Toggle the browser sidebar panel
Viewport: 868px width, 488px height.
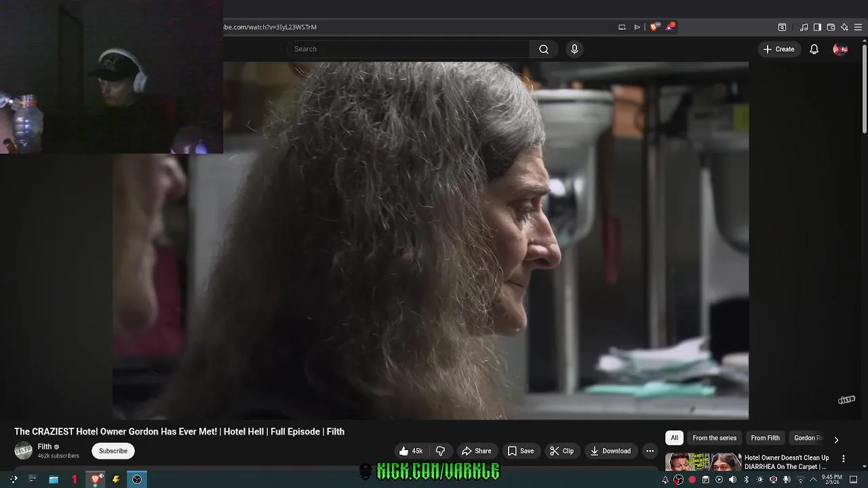click(817, 27)
